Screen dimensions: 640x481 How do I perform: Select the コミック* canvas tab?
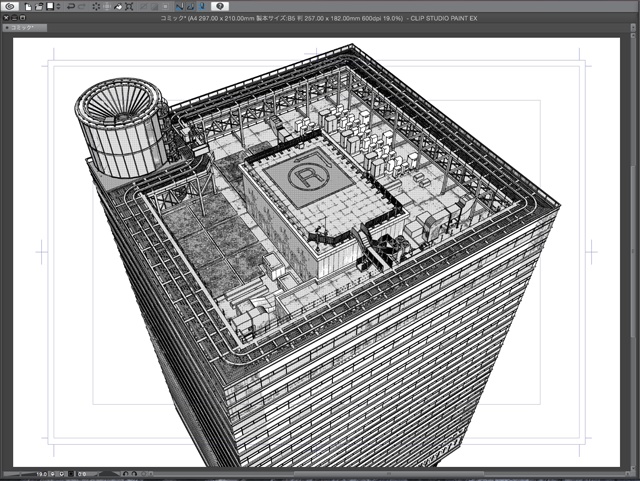click(x=24, y=27)
